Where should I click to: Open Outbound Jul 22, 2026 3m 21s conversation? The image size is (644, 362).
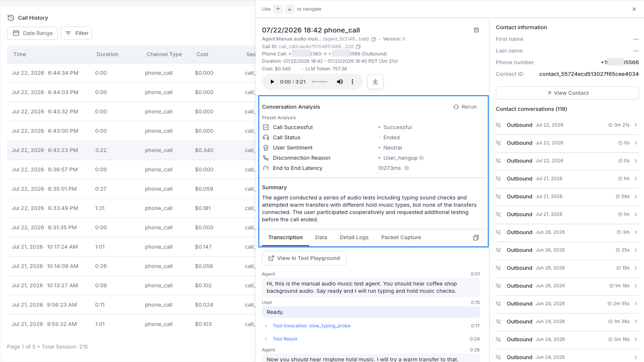pos(567,125)
